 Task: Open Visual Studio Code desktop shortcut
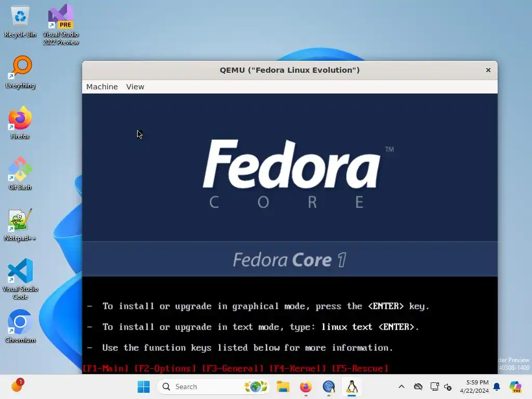[x=20, y=279]
